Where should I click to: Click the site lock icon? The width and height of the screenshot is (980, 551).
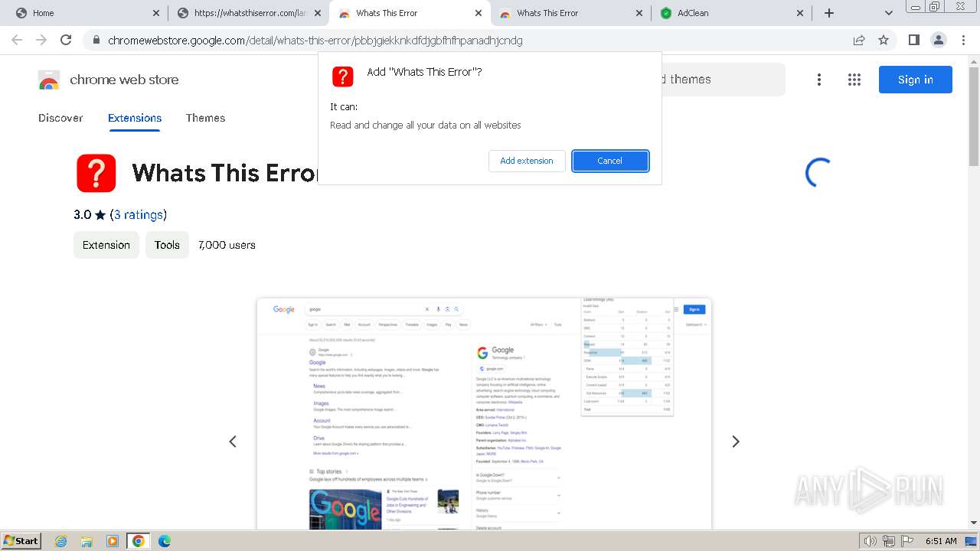[x=96, y=40]
